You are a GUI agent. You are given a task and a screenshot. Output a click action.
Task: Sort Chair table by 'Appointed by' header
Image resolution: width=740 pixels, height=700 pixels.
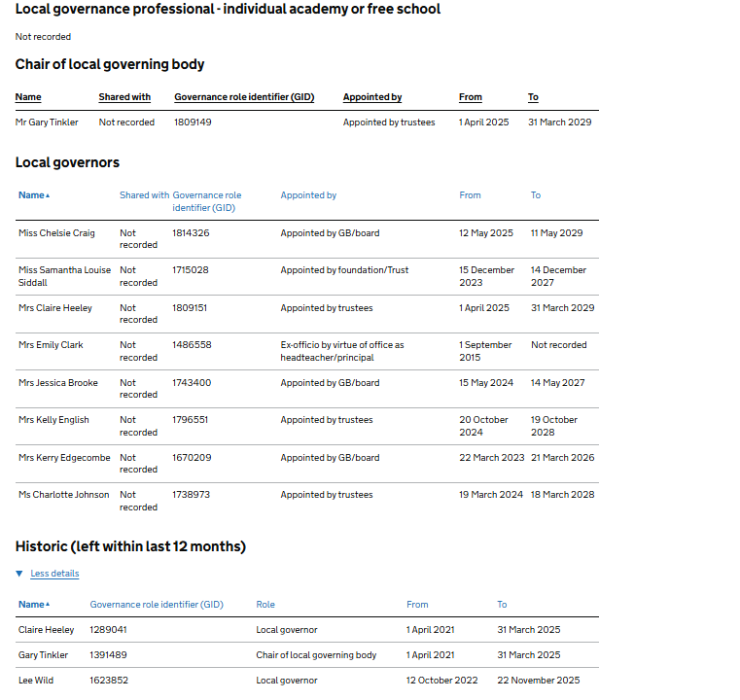371,97
